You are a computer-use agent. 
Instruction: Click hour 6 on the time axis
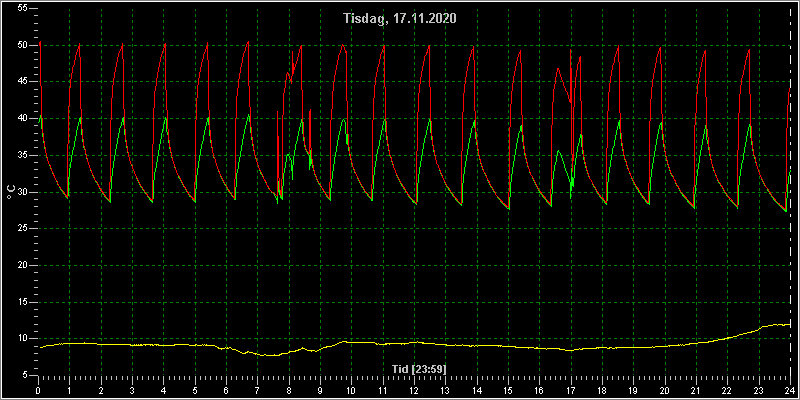[x=226, y=391]
